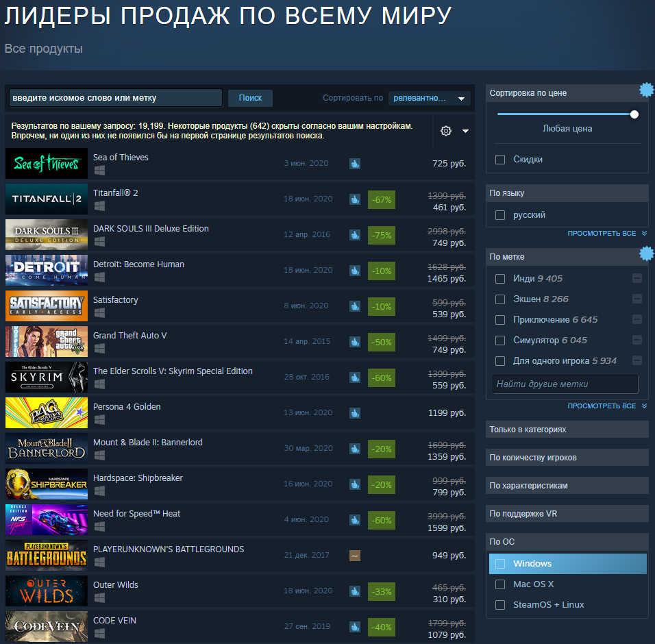Exclude the Инди tag with its minus icon

click(637, 278)
